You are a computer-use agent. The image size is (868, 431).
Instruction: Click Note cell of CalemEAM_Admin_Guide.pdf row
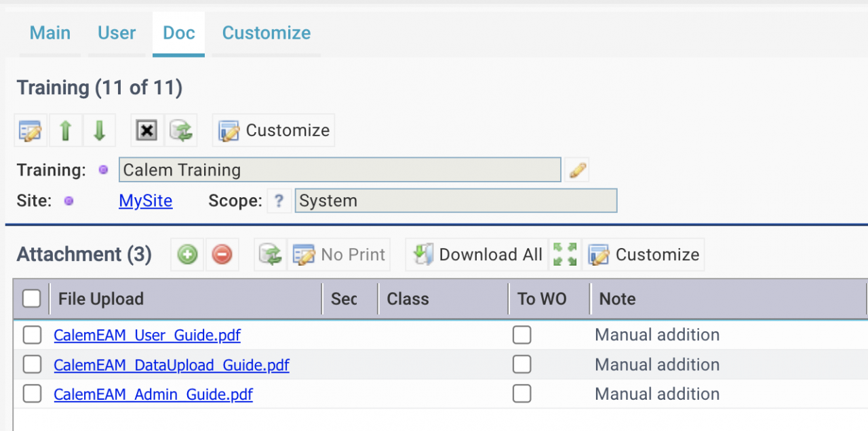[x=728, y=394]
